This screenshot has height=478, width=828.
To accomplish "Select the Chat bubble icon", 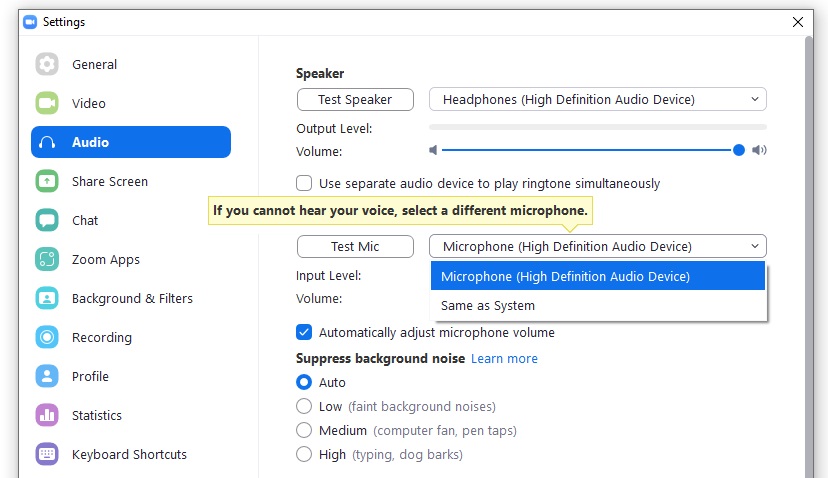I will coord(47,221).
